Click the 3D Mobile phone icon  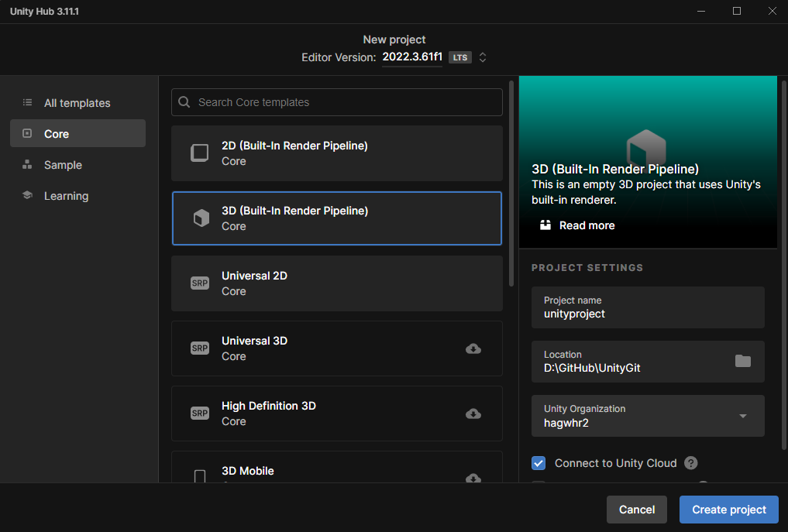199,476
